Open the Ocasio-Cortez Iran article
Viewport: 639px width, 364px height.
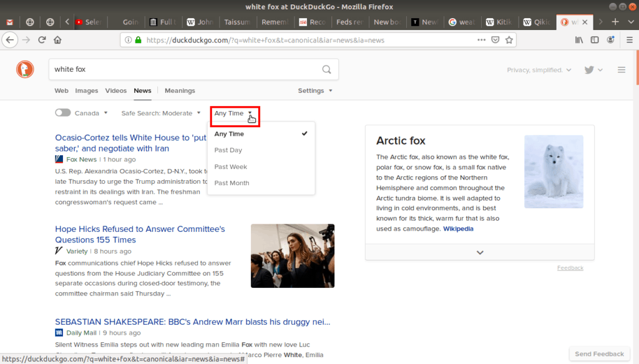[x=130, y=143]
